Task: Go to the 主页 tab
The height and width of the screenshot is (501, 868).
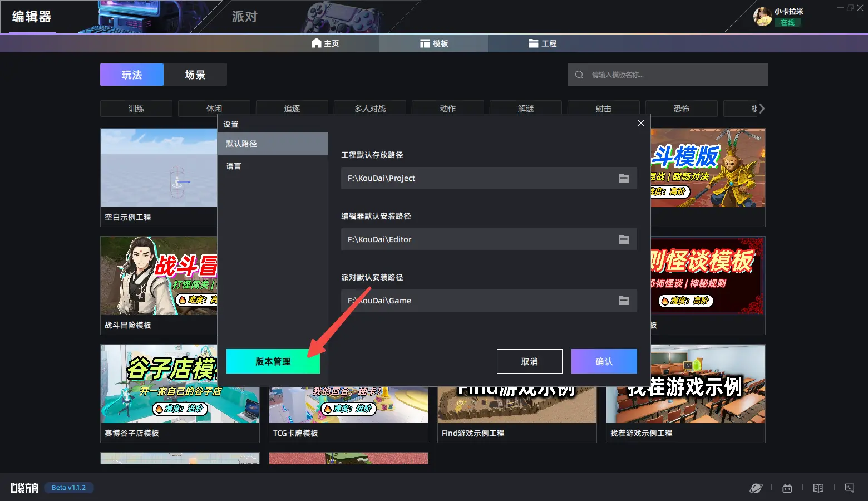Action: tap(325, 43)
